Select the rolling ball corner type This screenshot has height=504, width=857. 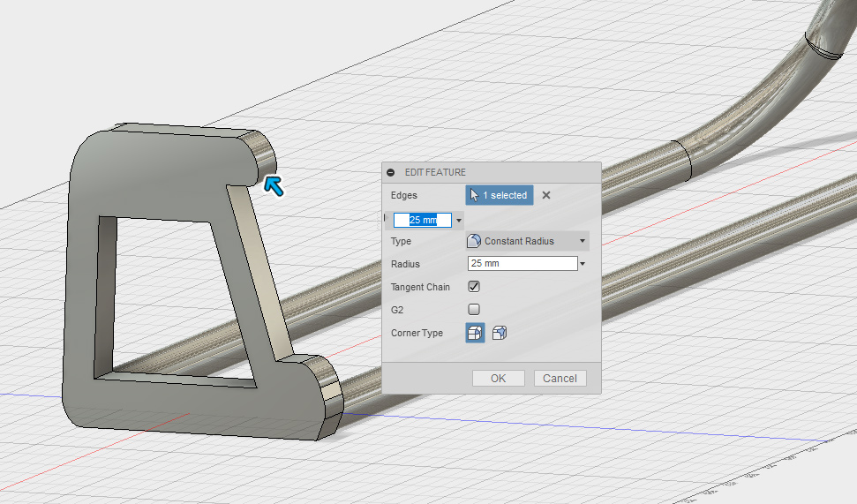pyautogui.click(x=475, y=333)
